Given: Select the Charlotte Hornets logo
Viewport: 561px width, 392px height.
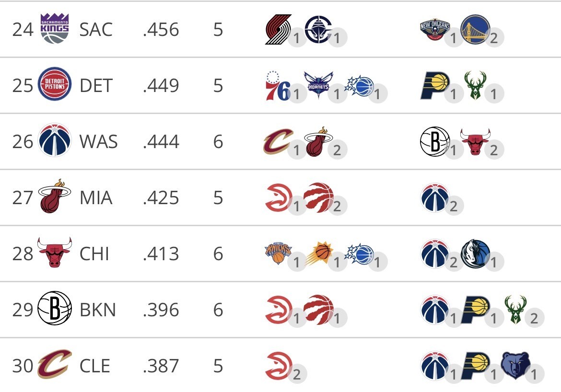Looking at the screenshot, I should (x=319, y=85).
